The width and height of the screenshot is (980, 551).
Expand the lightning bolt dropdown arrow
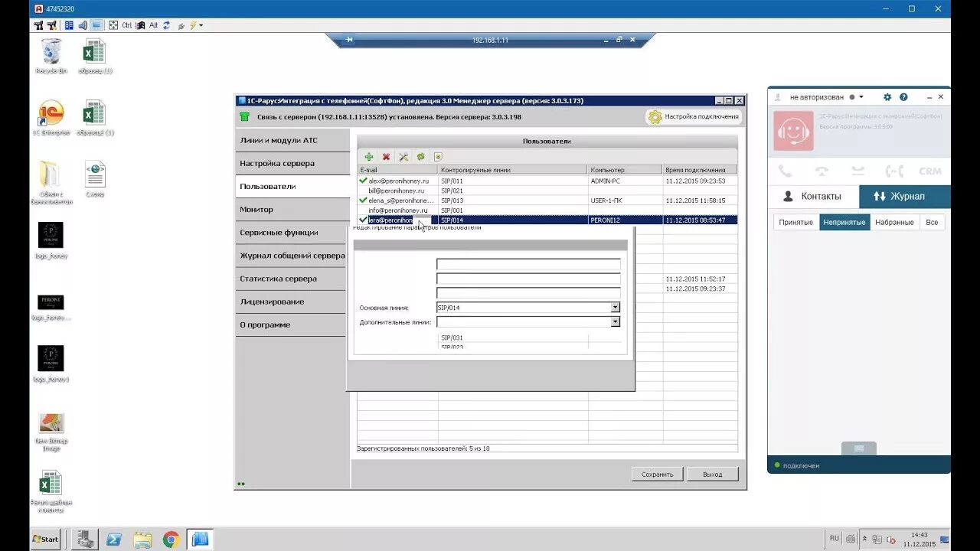tap(201, 25)
